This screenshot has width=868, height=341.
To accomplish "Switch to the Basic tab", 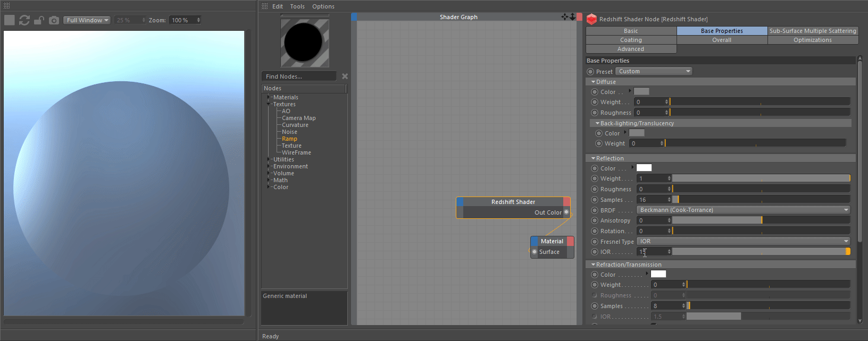I will pyautogui.click(x=631, y=31).
